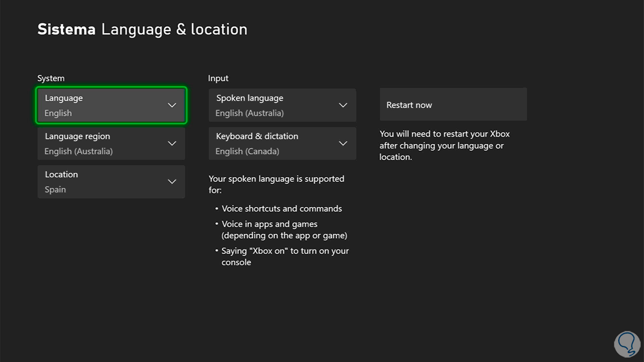Expand the Location dropdown

point(111,182)
